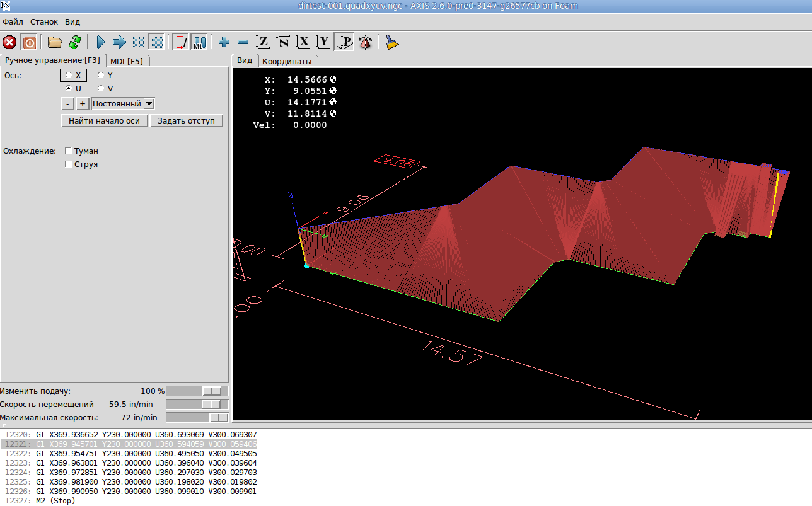Open the Станок menu
812x506 pixels.
coord(44,21)
